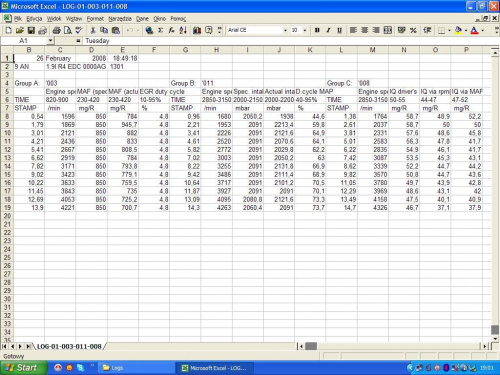Screen dimensions: 500x375
Task: Switch to Logs folder taskbar button
Action: pyautogui.click(x=137, y=368)
